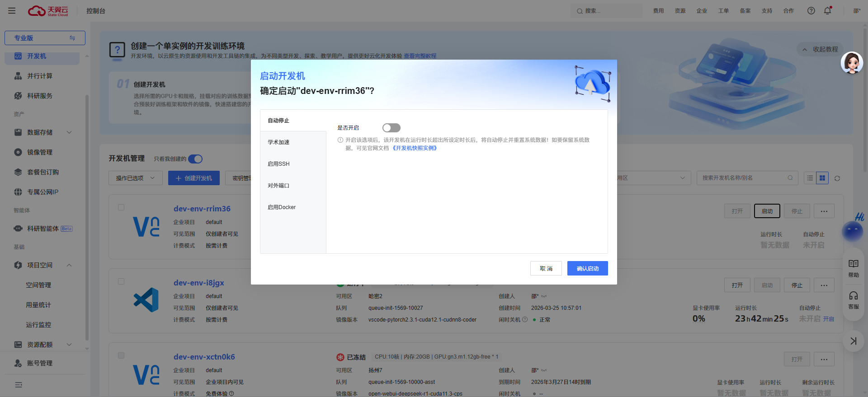Open more actions for dev-env-i8jgx
Image resolution: width=868 pixels, height=397 pixels.
pos(824,285)
